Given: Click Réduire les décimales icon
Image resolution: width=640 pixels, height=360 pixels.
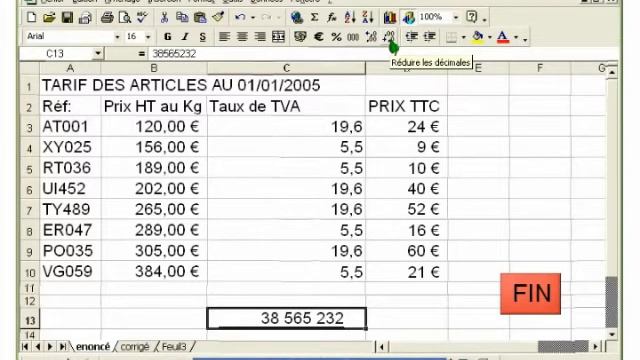Looking at the screenshot, I should point(389,37).
